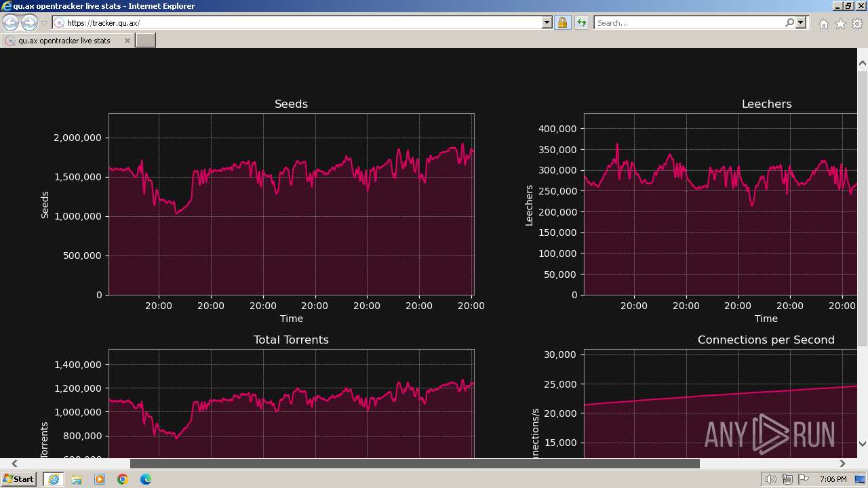The image size is (868, 488).
Task: Open a new tab
Action: pos(146,41)
